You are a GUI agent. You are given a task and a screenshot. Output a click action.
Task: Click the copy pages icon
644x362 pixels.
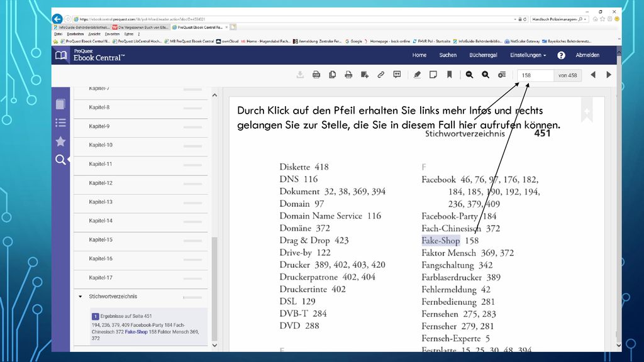(x=332, y=75)
